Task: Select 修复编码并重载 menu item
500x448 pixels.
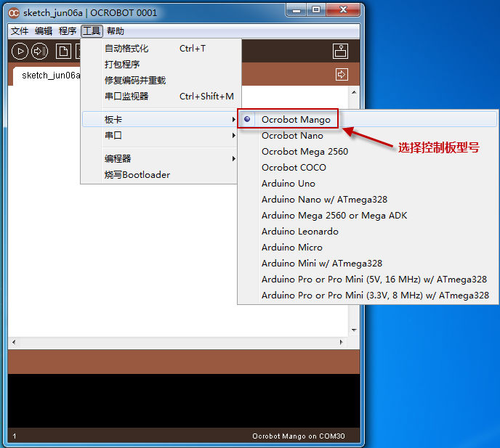Action: (161, 81)
